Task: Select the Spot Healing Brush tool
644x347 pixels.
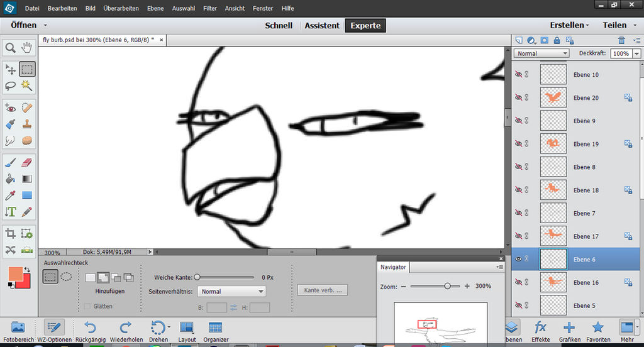Action: point(26,108)
